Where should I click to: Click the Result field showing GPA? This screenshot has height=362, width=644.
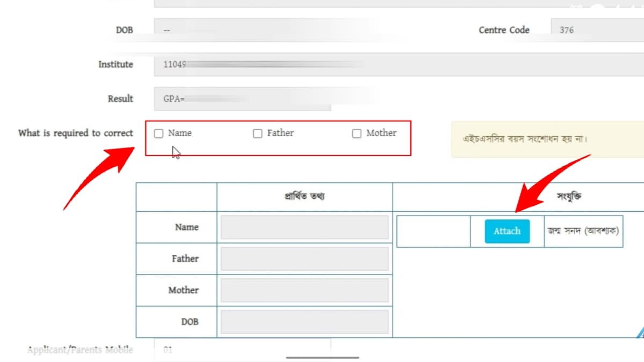(241, 99)
